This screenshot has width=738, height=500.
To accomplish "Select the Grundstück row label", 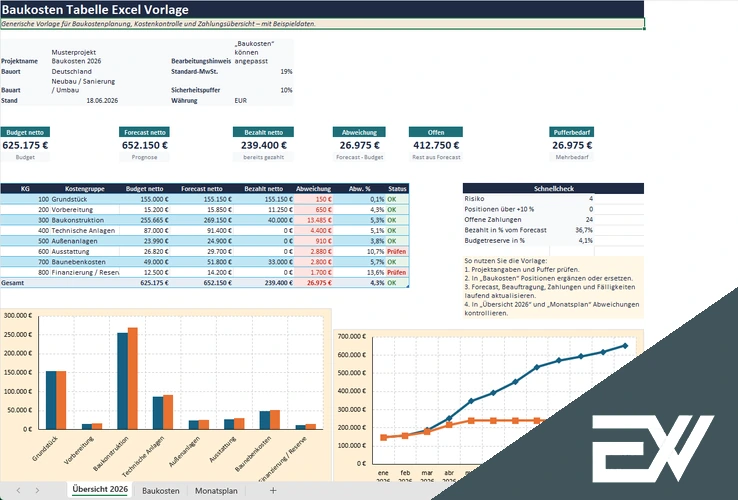I will 69,199.
